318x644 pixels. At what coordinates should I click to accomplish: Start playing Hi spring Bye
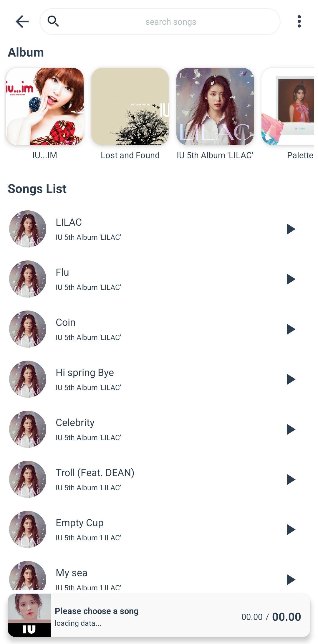click(x=291, y=379)
